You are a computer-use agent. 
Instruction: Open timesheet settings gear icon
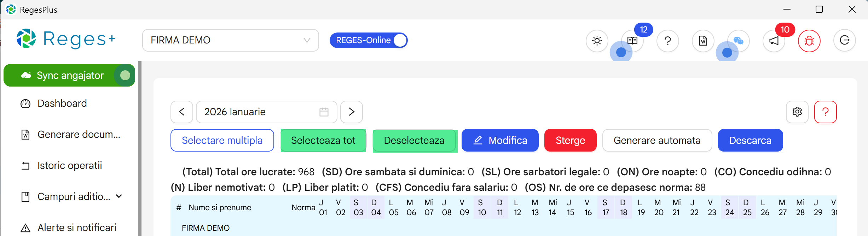tap(797, 112)
